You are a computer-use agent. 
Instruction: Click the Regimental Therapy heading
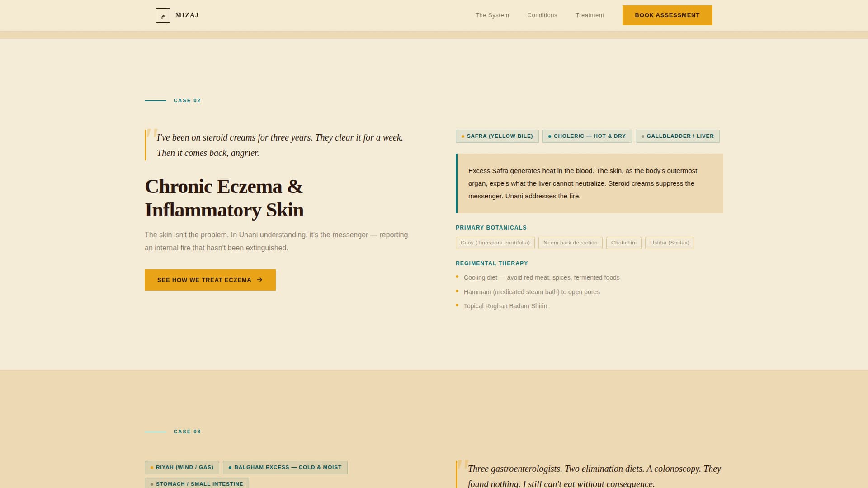(492, 263)
